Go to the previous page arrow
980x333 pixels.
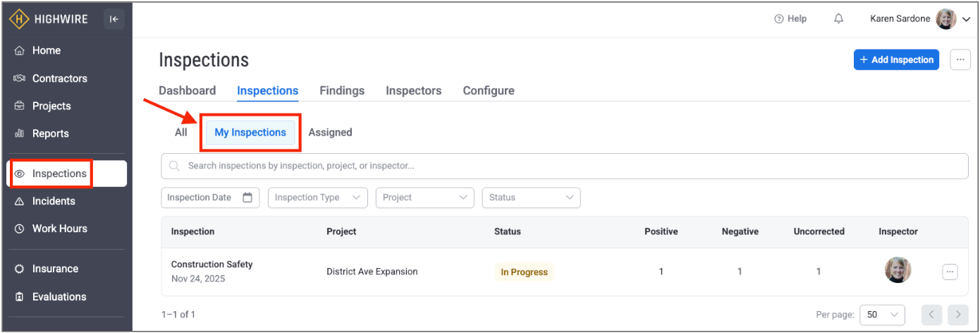931,315
